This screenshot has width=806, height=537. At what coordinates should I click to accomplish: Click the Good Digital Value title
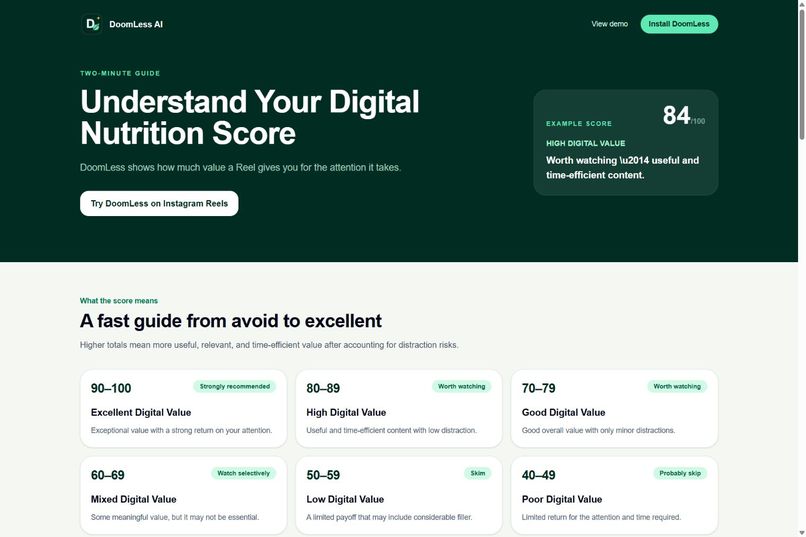[x=563, y=413]
